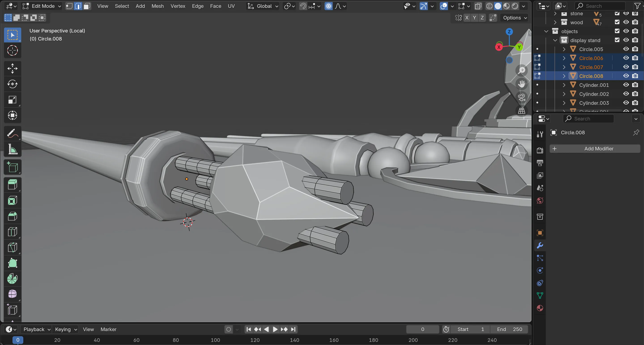The height and width of the screenshot is (345, 644).
Task: Expand the Circle.008 tree item
Action: click(x=564, y=76)
